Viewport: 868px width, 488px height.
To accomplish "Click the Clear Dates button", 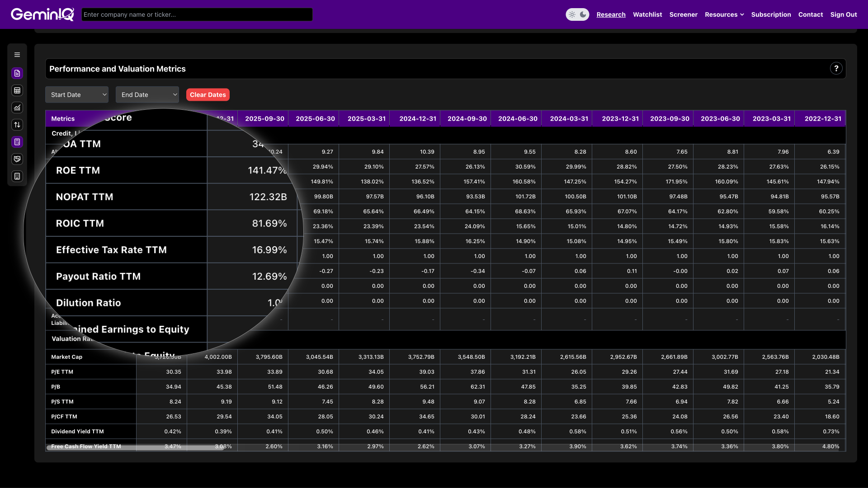I will [208, 95].
